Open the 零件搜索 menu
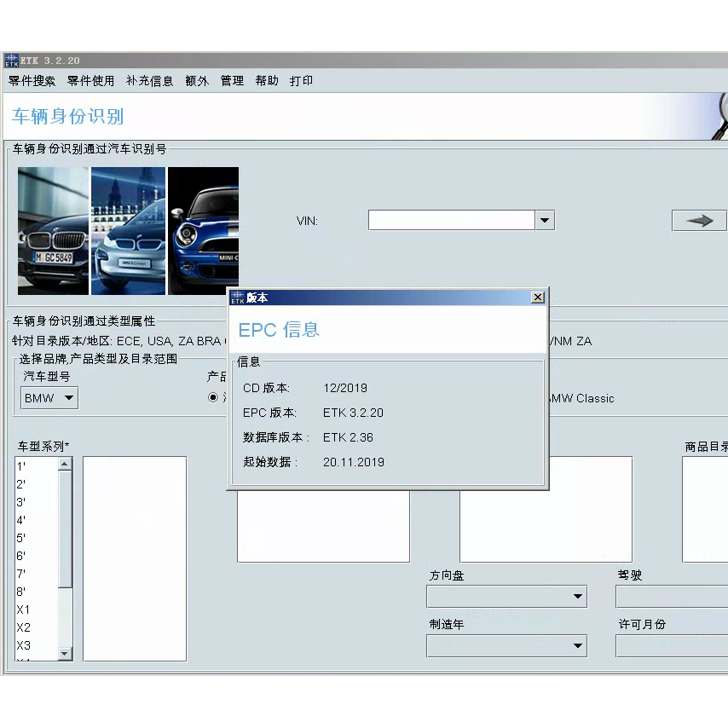This screenshot has width=728, height=728. point(32,81)
